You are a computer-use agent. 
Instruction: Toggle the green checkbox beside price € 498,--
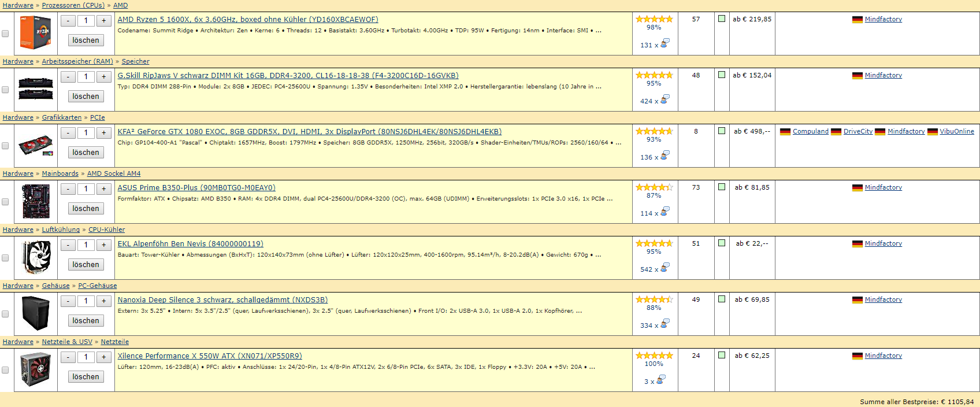(722, 131)
